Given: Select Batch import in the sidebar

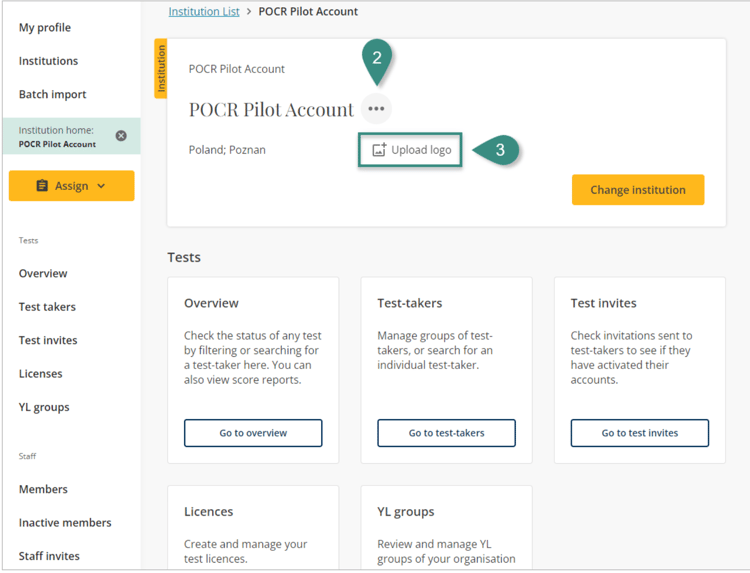Looking at the screenshot, I should tap(52, 94).
